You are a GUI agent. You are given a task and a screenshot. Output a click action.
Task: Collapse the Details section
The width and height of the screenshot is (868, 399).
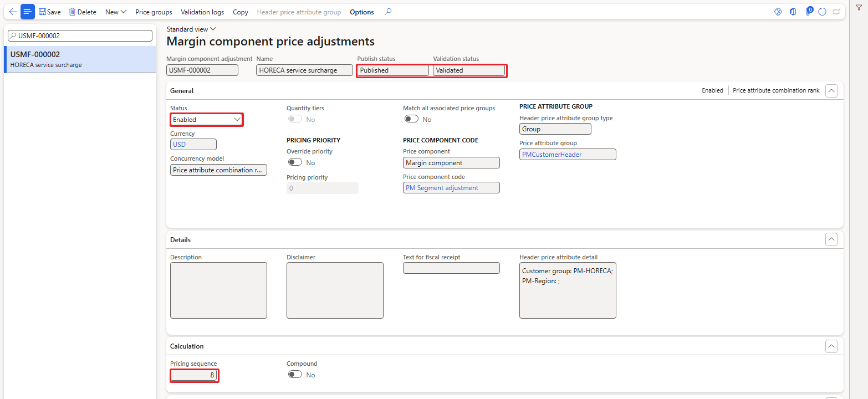tap(831, 239)
